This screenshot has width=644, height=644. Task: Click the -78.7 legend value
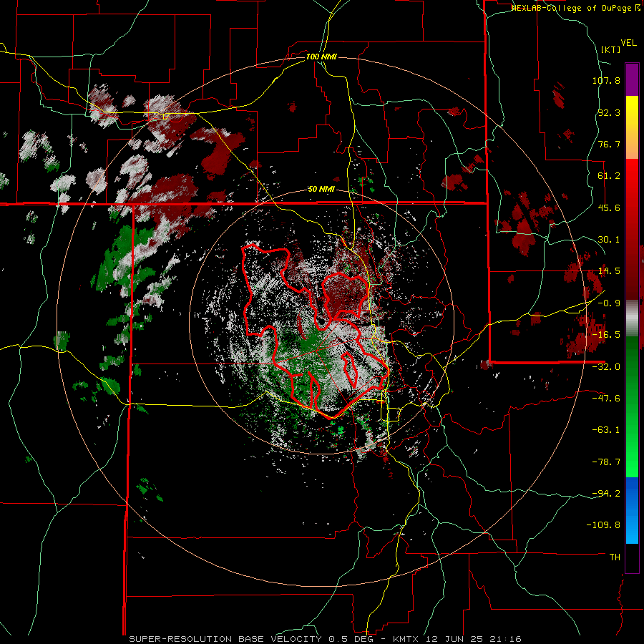pos(606,462)
